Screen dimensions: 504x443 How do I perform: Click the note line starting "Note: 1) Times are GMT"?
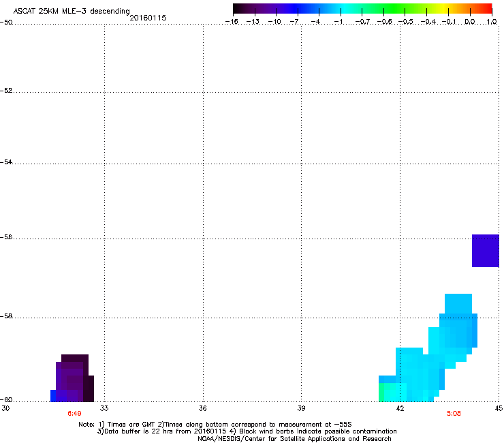(x=215, y=425)
